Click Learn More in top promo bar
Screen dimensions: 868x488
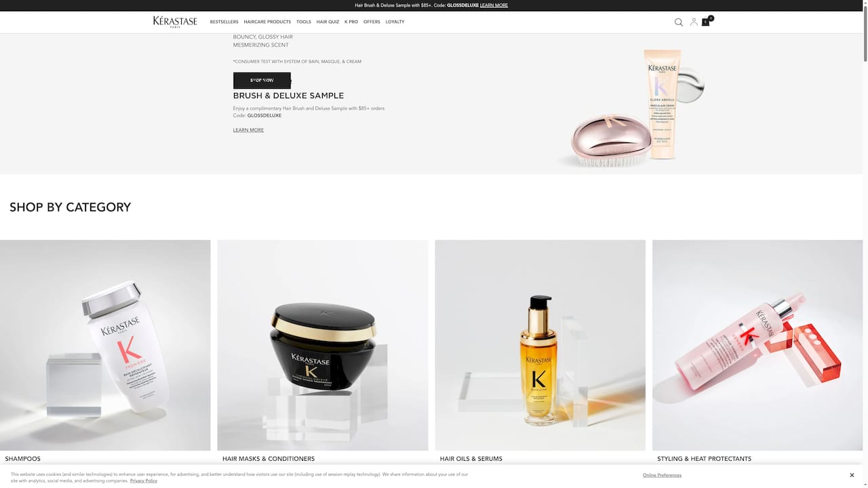coord(494,5)
